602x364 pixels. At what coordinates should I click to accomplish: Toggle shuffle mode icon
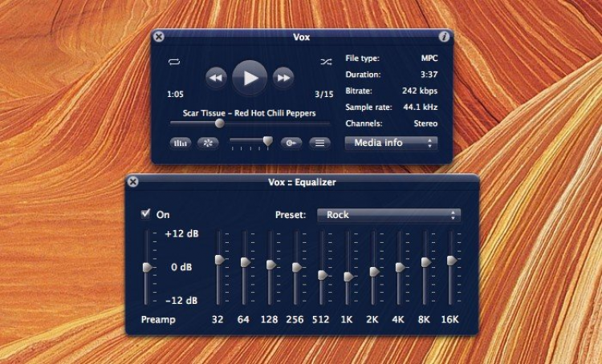click(x=325, y=61)
